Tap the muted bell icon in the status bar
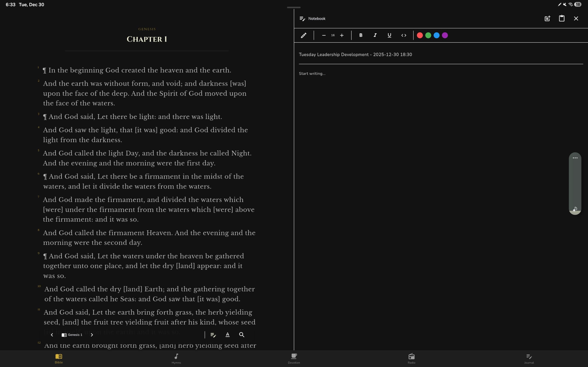 coord(565,4)
